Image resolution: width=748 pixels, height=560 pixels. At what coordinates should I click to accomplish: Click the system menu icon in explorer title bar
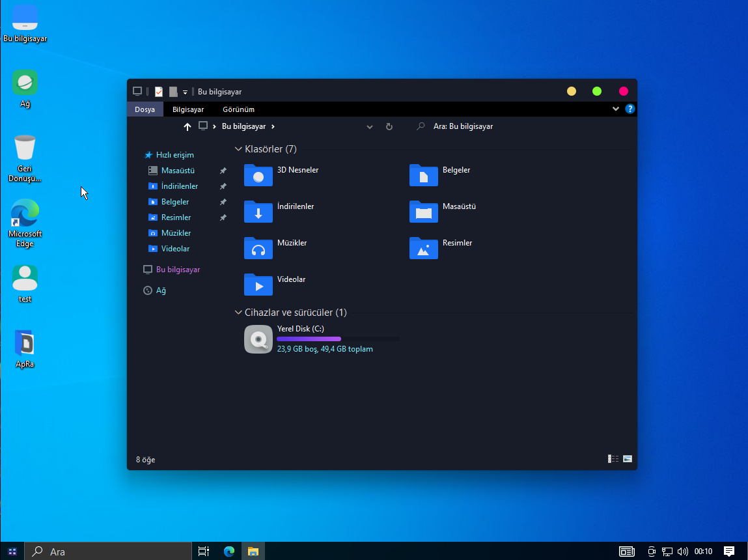click(137, 91)
